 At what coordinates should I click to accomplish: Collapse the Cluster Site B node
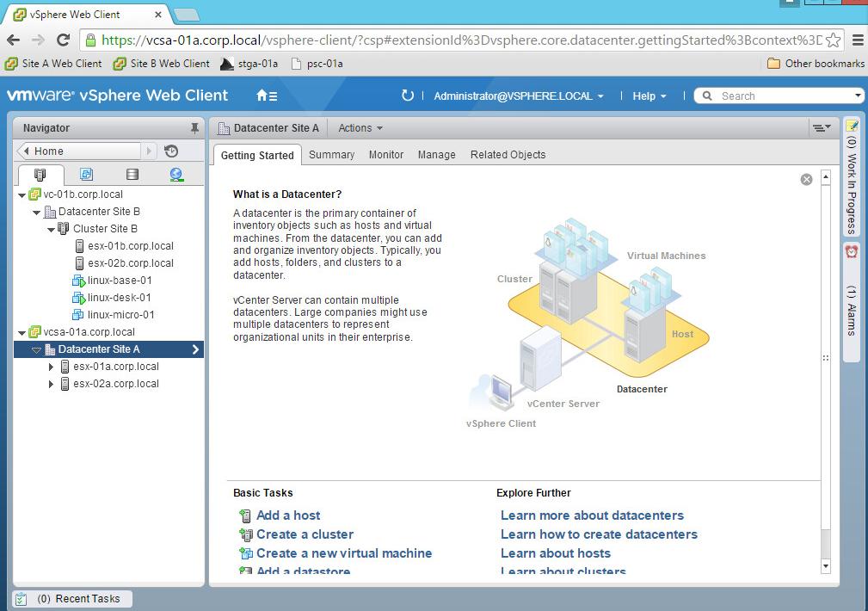coord(51,229)
